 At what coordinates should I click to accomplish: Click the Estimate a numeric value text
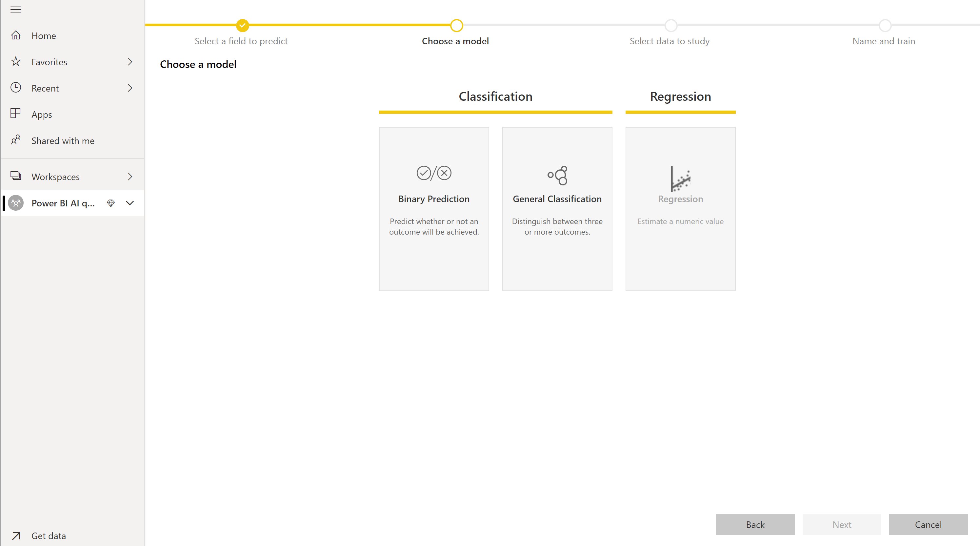[x=680, y=221]
